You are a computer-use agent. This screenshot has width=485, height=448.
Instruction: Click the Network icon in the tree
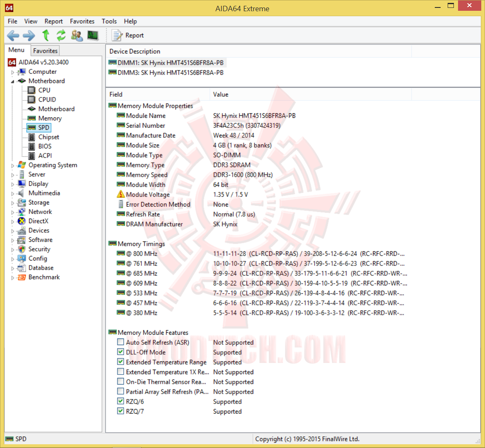point(22,212)
